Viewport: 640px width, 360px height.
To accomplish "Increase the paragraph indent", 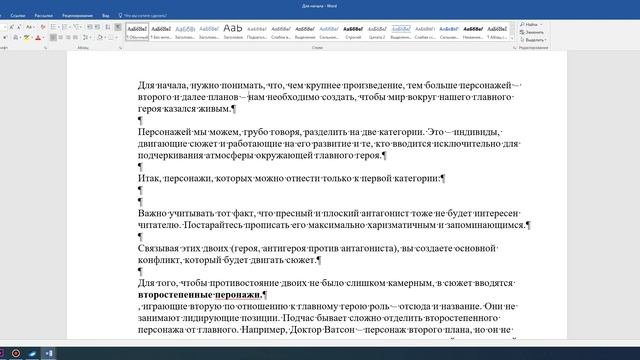I will click(98, 27).
